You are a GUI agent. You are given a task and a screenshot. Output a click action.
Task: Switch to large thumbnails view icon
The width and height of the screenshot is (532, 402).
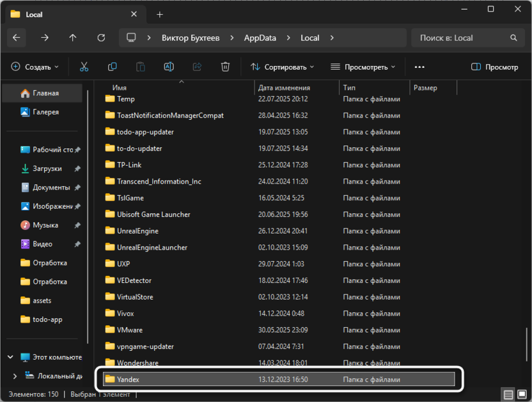tap(521, 394)
